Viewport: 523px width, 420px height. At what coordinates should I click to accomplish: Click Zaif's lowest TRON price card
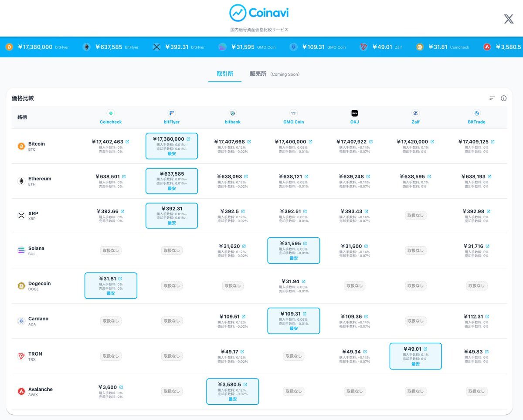coord(415,356)
